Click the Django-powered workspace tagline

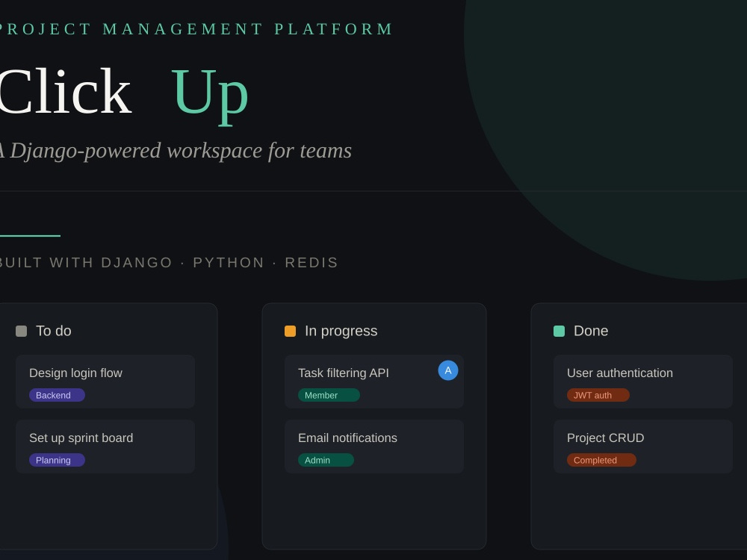pos(176,151)
